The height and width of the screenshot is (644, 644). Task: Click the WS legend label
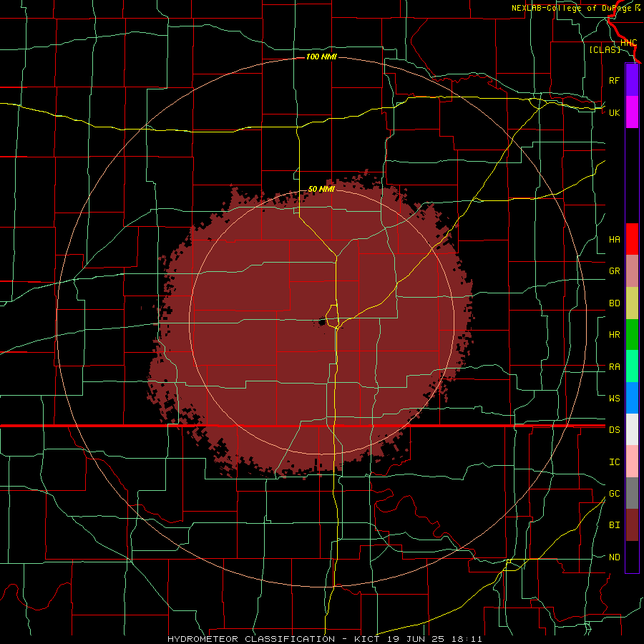[614, 399]
